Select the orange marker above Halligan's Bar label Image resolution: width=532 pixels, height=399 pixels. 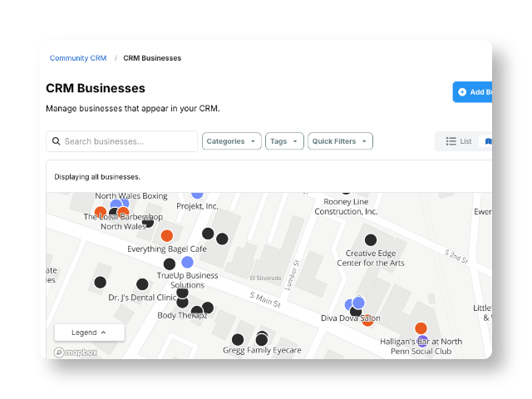tap(421, 328)
